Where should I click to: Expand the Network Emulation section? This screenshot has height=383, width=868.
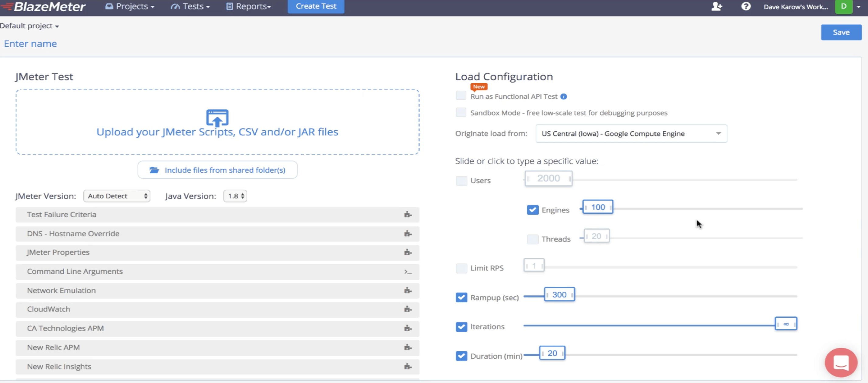point(217,291)
